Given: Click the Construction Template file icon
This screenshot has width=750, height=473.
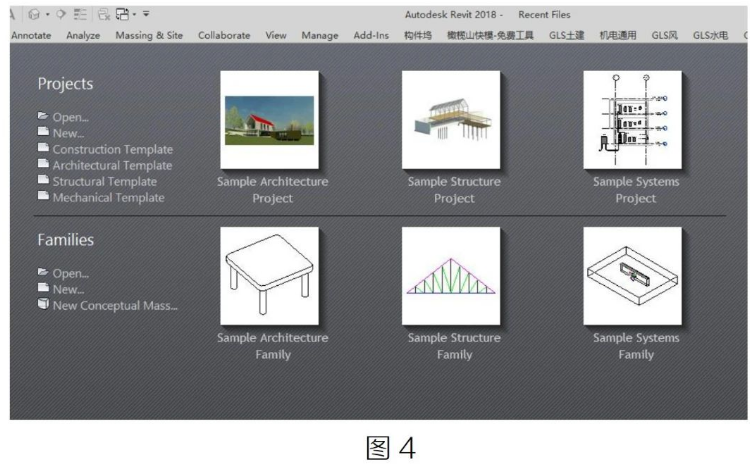Looking at the screenshot, I should click(44, 147).
